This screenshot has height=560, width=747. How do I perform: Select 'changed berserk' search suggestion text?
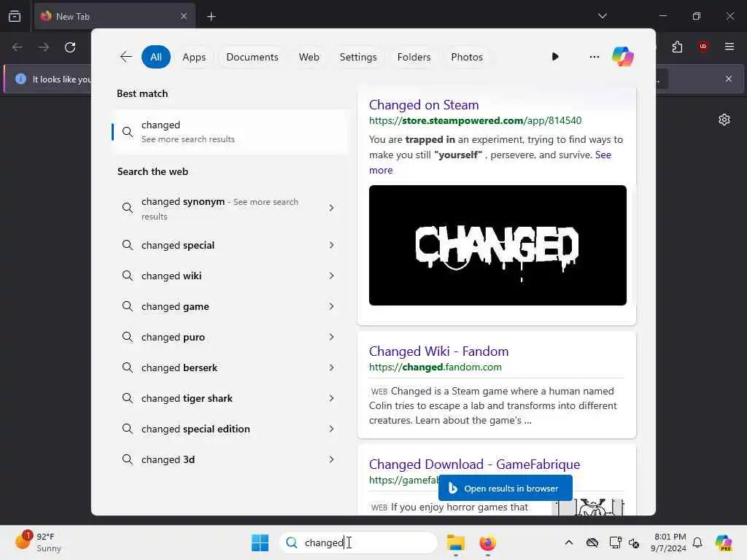click(x=179, y=367)
